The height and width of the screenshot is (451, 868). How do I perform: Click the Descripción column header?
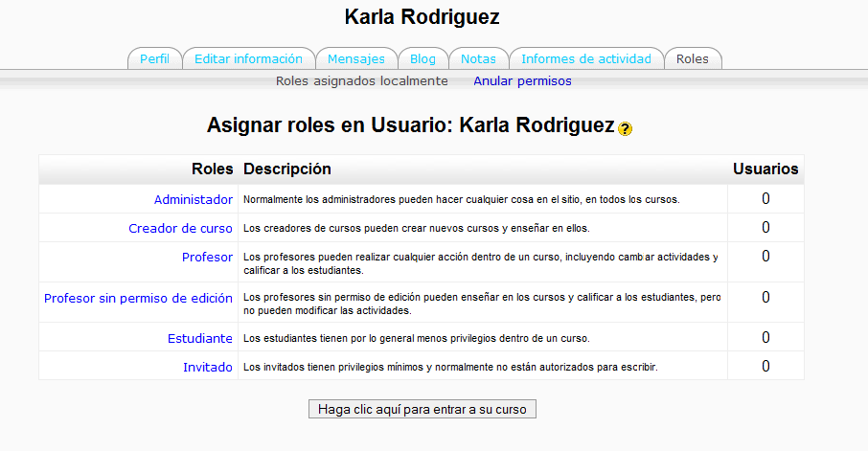pyautogui.click(x=287, y=169)
